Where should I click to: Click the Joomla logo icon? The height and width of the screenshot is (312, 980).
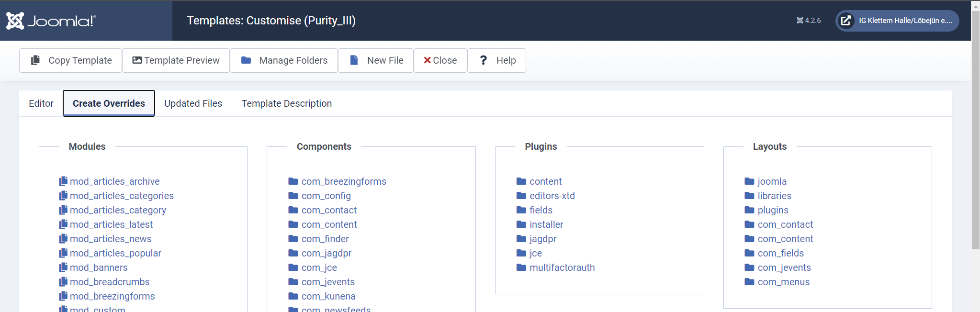coord(15,21)
